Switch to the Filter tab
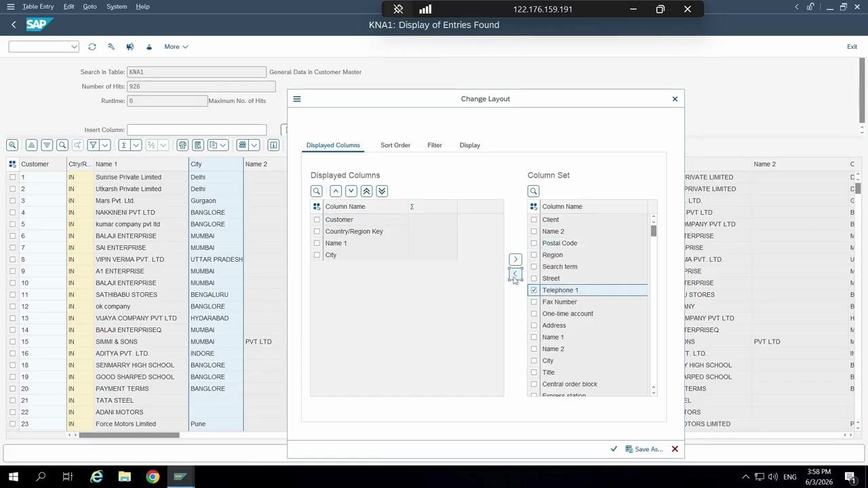Image resolution: width=868 pixels, height=488 pixels. (x=435, y=145)
